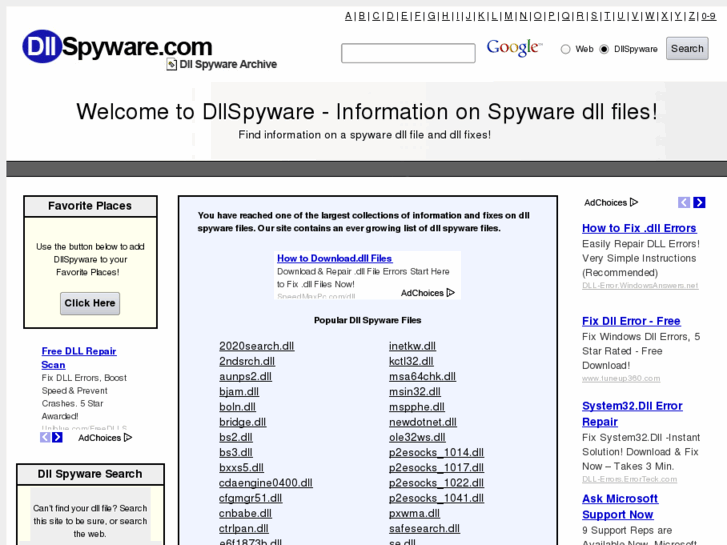
Task: Open Fix Dll Error - Free ad
Action: pyautogui.click(x=631, y=321)
